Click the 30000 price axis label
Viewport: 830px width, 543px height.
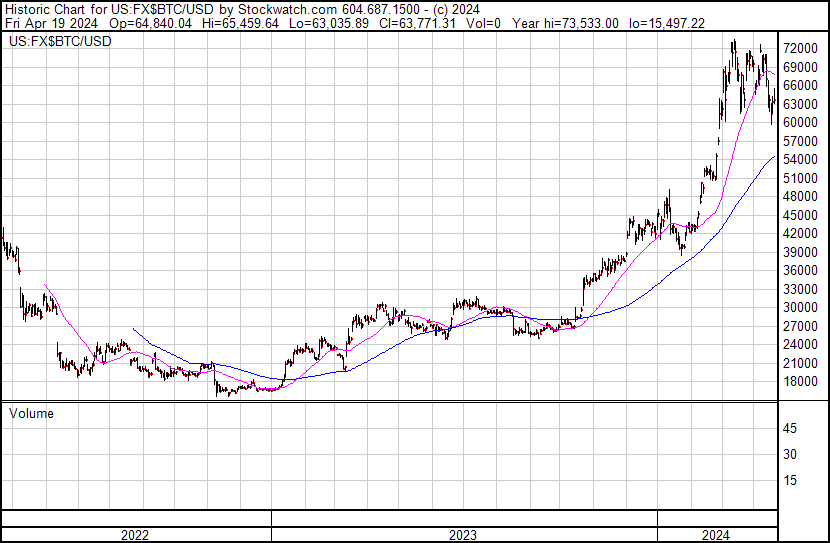(x=801, y=307)
